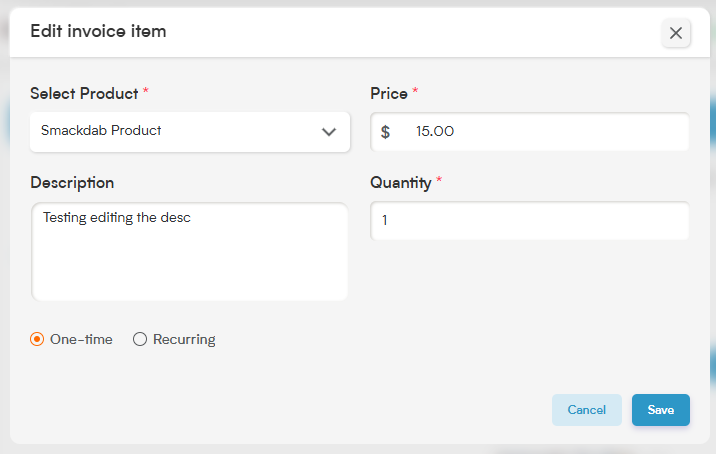This screenshot has width=716, height=454.
Task: Click the text Testing editing the desc
Action: pos(116,217)
